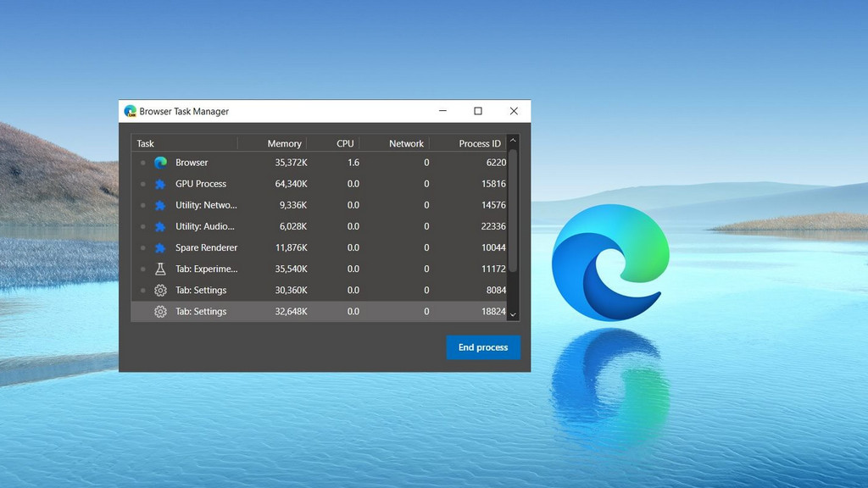This screenshot has height=488, width=868.
Task: Select the Tab: Settings name using 30,360K
Action: click(201, 291)
